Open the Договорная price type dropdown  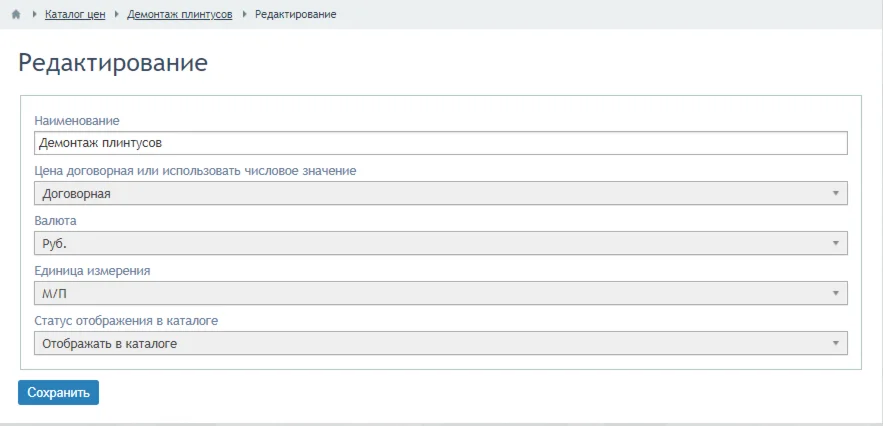click(x=440, y=194)
